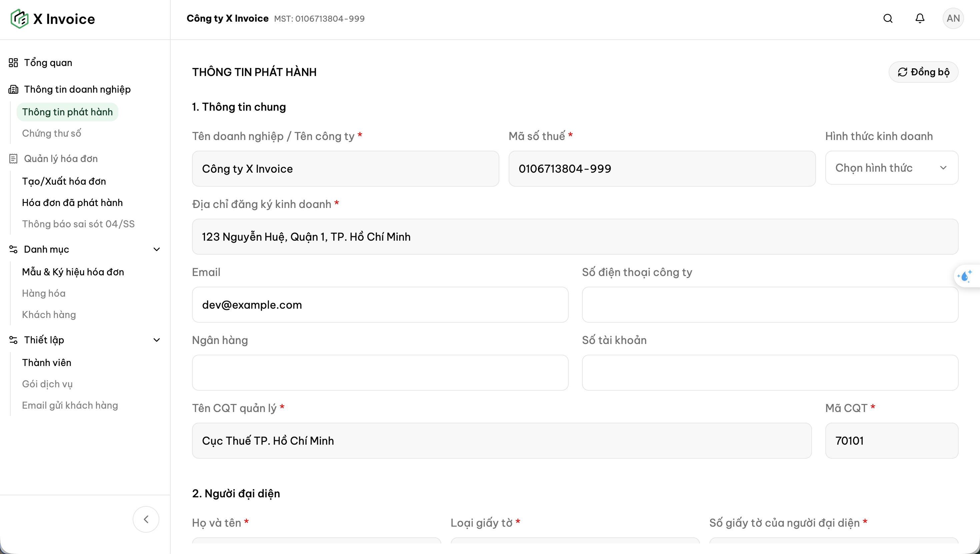Open search with the magnifier icon

888,18
